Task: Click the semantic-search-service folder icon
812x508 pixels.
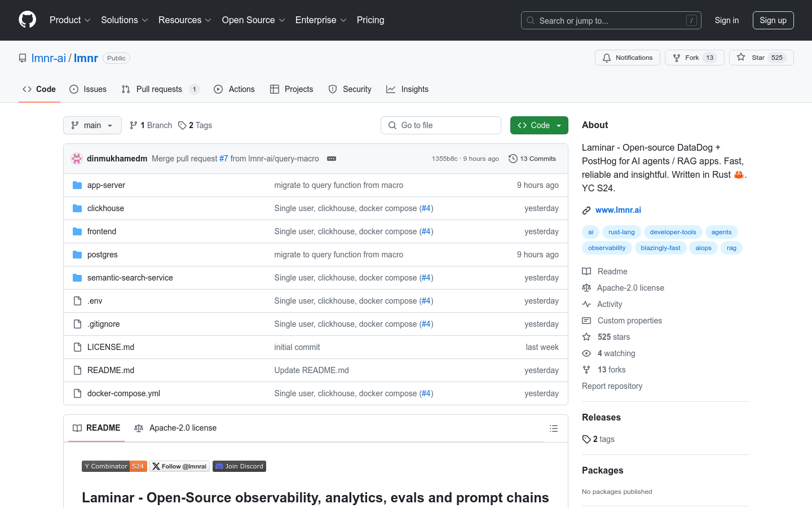Action: [x=77, y=278]
